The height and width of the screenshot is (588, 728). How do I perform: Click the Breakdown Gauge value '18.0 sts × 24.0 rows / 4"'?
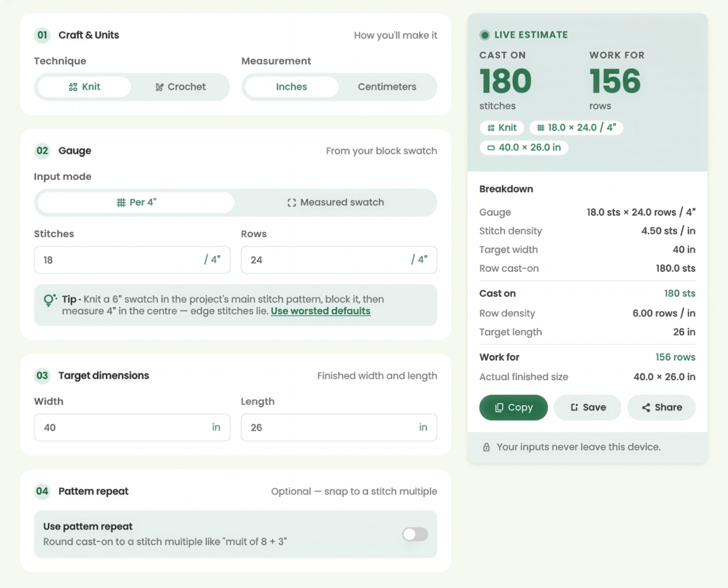click(641, 212)
